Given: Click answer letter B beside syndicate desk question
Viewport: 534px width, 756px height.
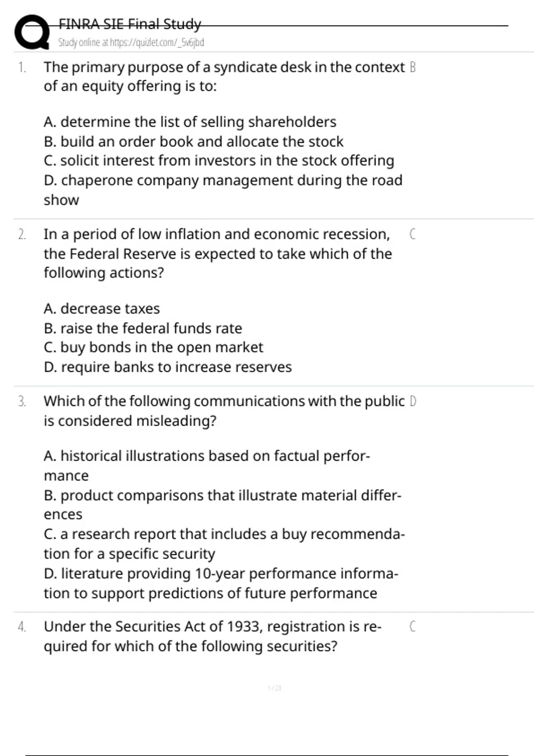Looking at the screenshot, I should tap(413, 68).
